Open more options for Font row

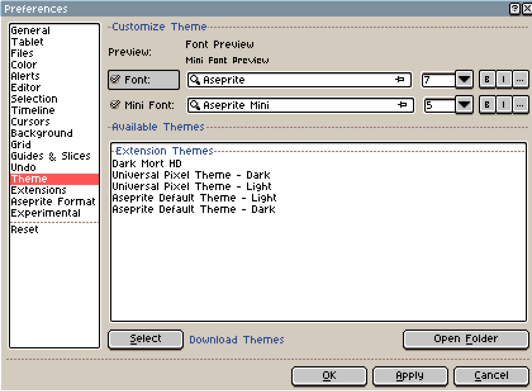point(520,79)
